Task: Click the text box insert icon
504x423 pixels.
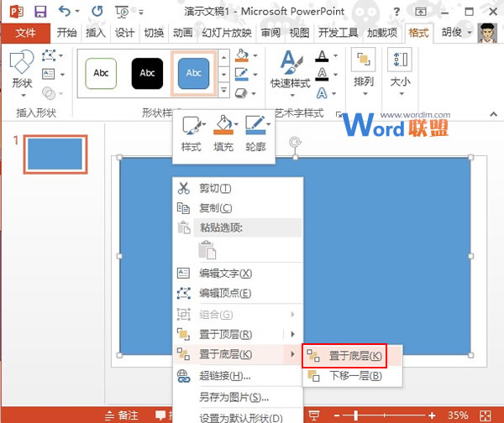Action: [x=49, y=74]
